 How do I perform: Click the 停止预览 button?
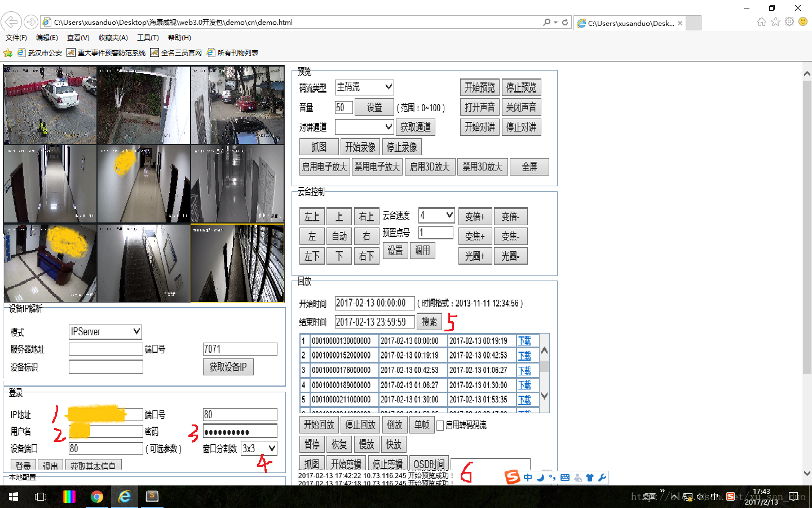[x=521, y=87]
